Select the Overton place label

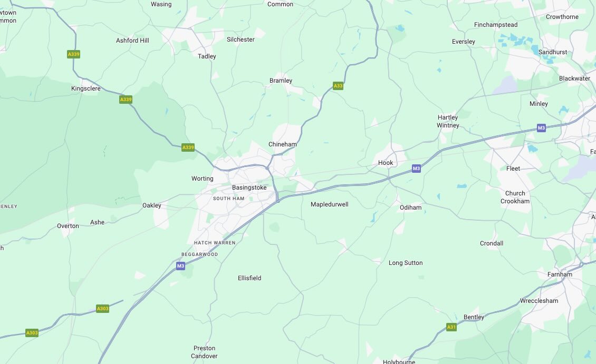68,226
